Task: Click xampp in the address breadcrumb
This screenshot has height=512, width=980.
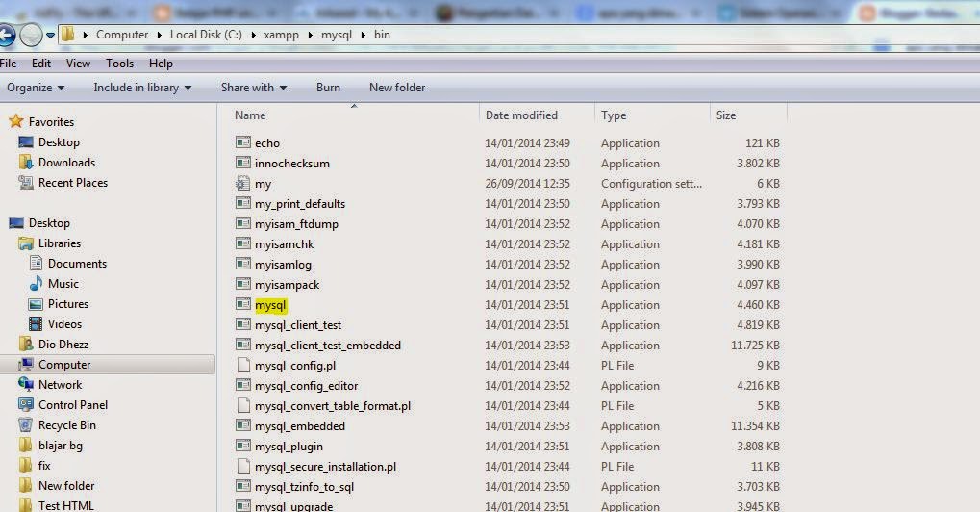Action: (281, 35)
